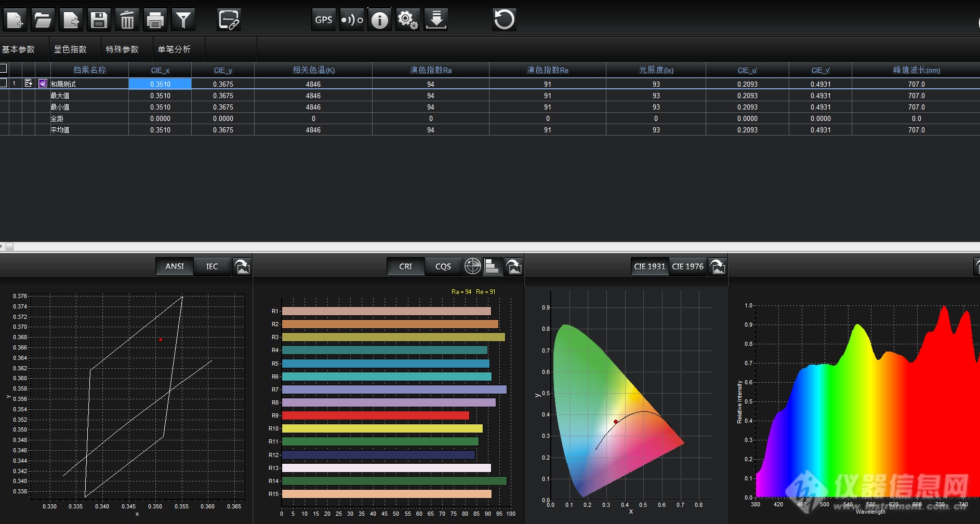Screen dimensions: 980x524
Task: Click the left arrow of the horizontal scrollbar
Action: (2, 247)
